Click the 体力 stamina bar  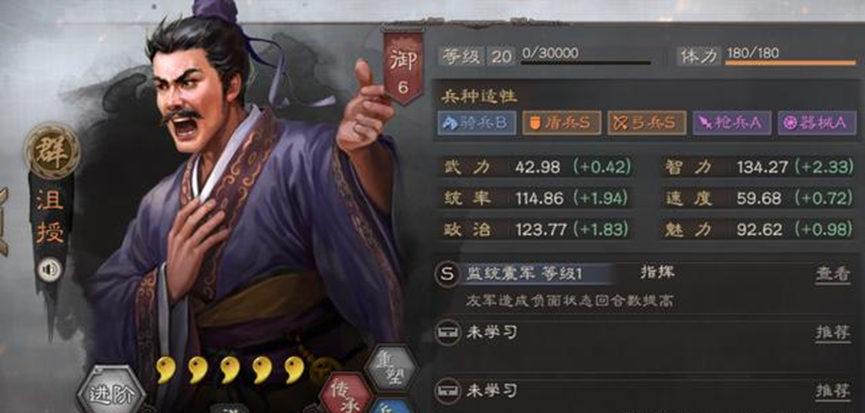tap(790, 63)
